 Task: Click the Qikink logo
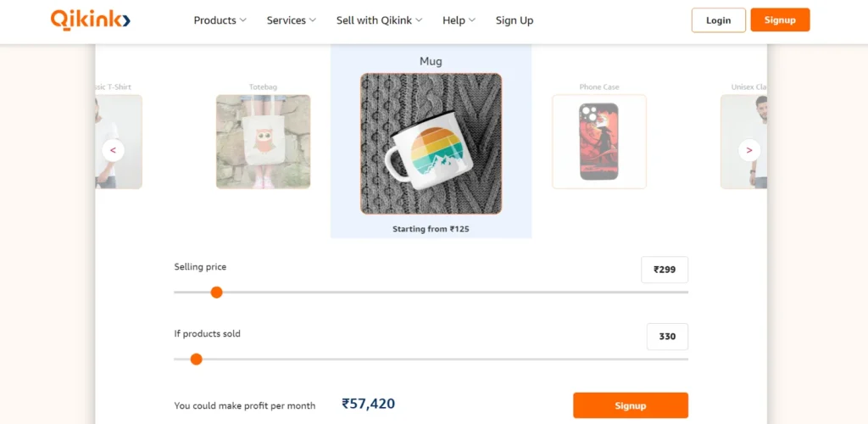(x=90, y=20)
